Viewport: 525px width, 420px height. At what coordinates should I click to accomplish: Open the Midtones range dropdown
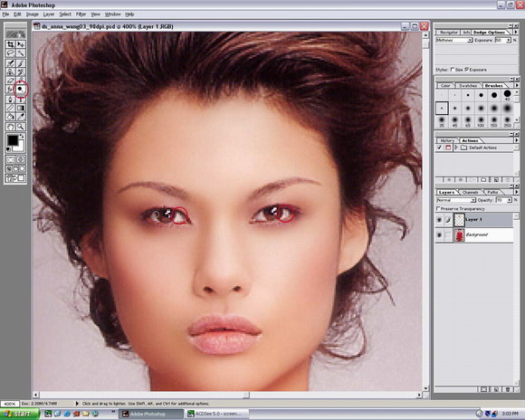click(x=471, y=40)
